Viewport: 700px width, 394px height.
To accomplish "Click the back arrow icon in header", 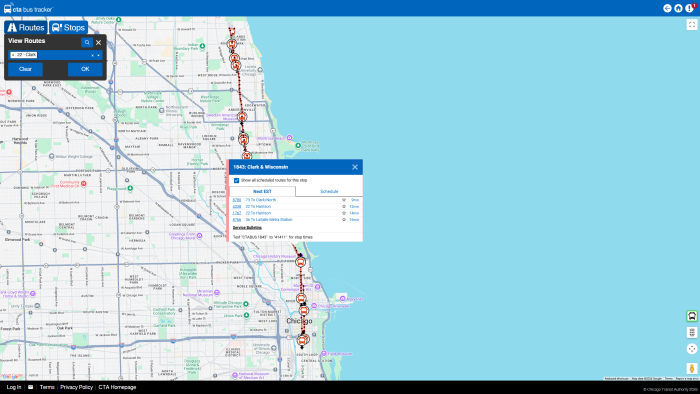I will (667, 8).
